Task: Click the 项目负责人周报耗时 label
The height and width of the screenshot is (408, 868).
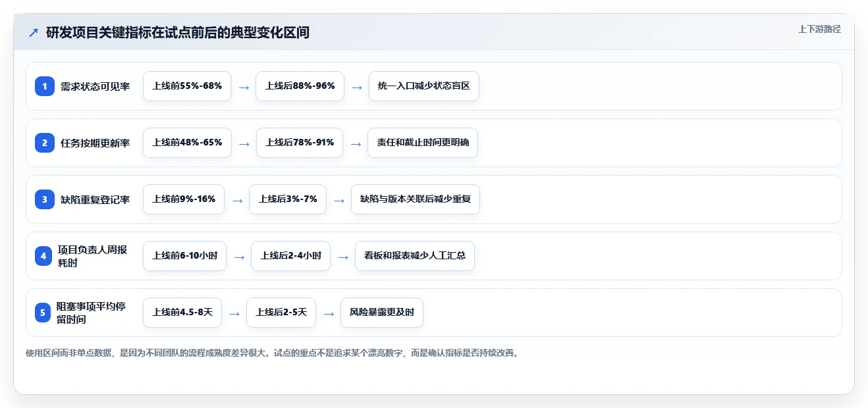Action: coord(92,256)
